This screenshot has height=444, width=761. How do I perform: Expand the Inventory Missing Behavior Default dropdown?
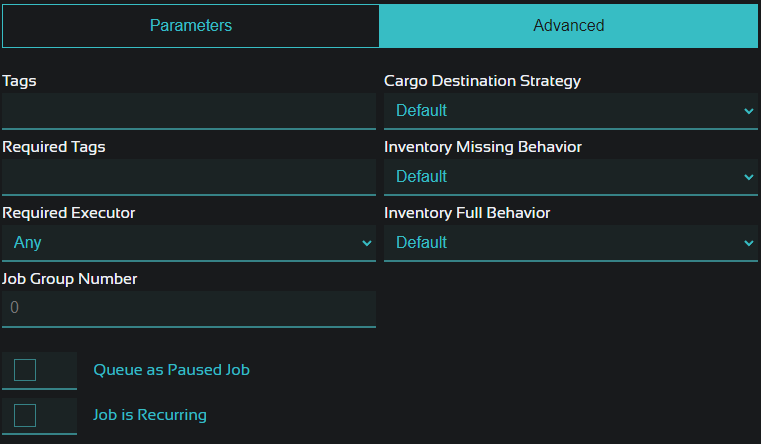click(x=571, y=177)
